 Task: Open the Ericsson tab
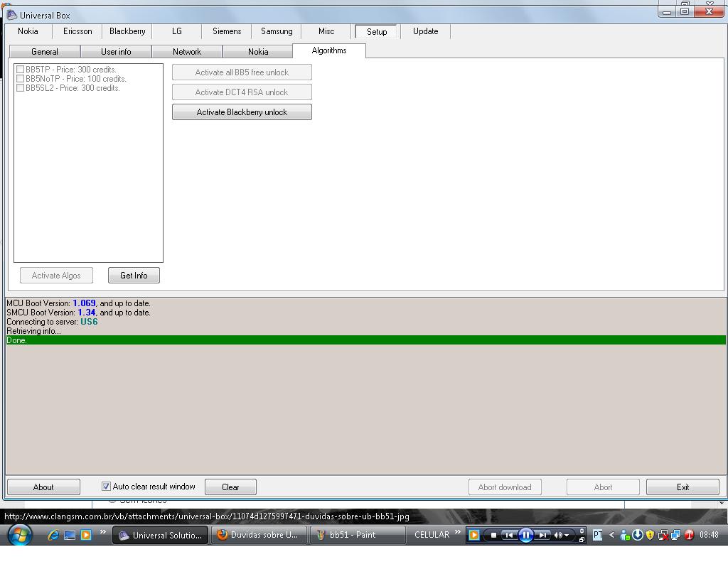tap(77, 31)
